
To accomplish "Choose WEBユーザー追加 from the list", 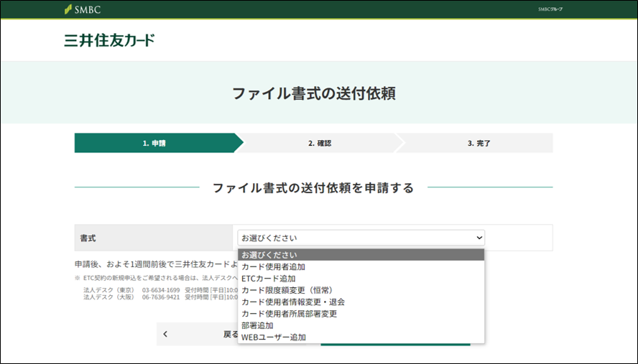I will click(x=361, y=337).
